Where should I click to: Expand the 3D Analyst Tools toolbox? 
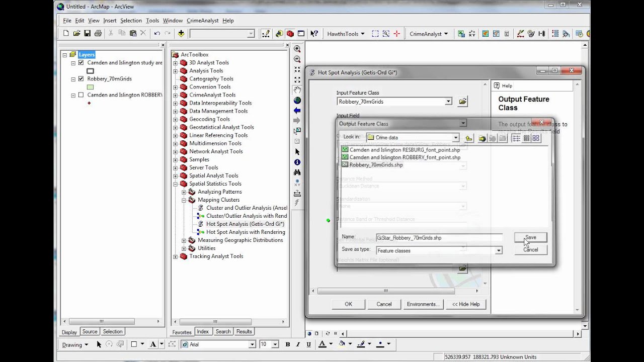[x=176, y=63]
